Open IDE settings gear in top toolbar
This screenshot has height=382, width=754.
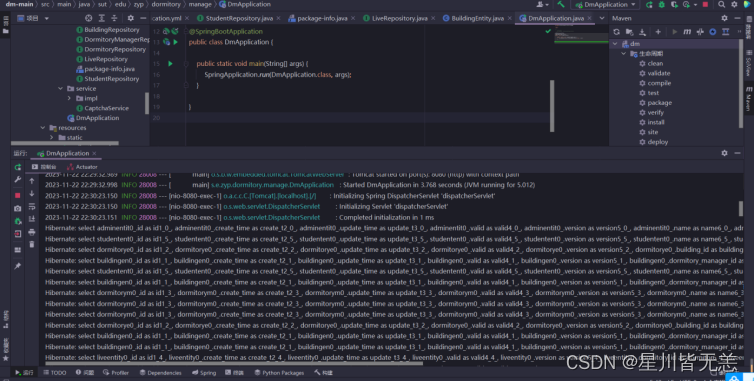[734, 4]
